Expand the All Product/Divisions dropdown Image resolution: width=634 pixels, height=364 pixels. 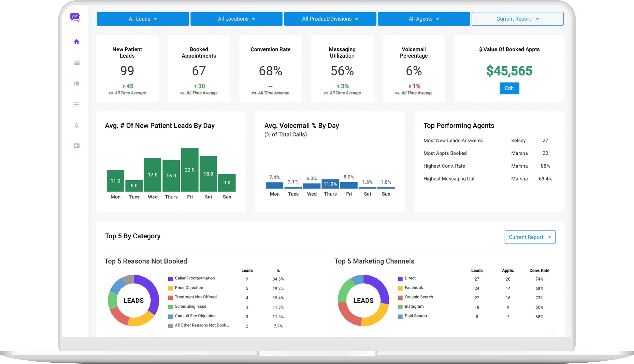(x=330, y=19)
